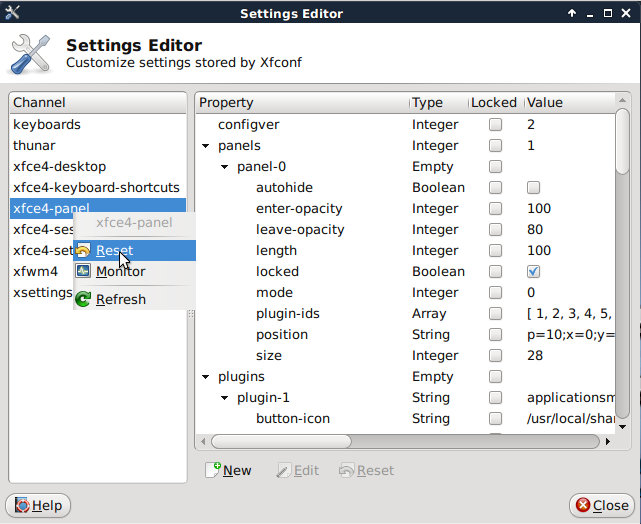
Task: Select the plugin-ids property
Action: click(288, 314)
